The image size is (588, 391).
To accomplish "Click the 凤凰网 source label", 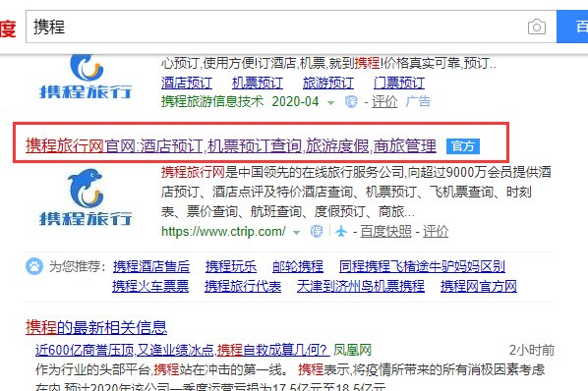I will (x=352, y=350).
